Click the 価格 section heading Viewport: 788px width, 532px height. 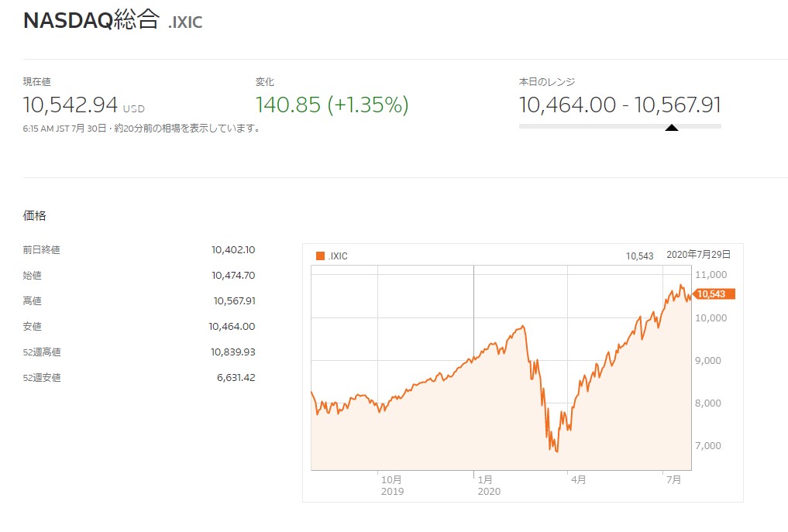[35, 215]
